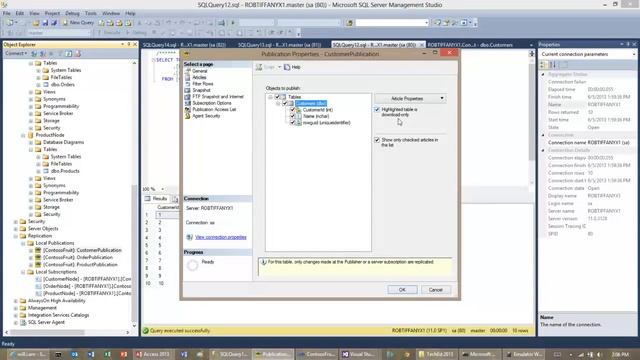Open the Script dropdown arrow in the dialog

click(x=280, y=67)
